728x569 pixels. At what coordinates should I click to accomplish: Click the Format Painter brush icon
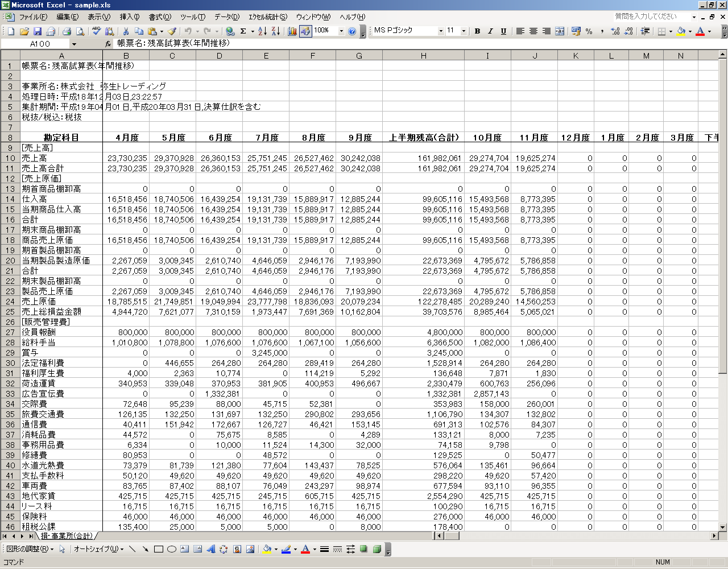coord(172,31)
